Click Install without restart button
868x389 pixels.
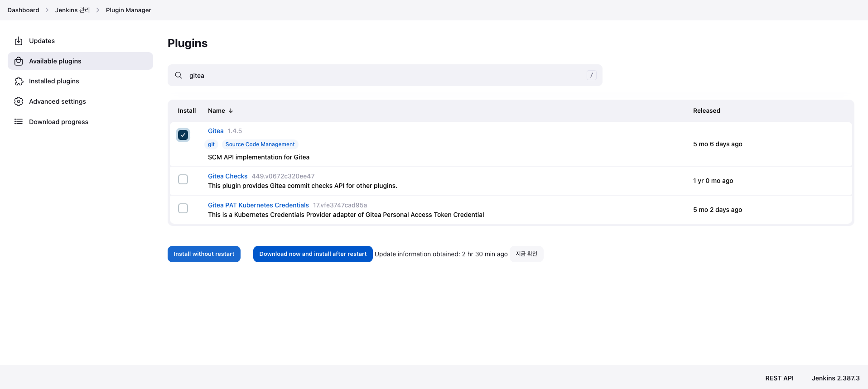pyautogui.click(x=204, y=254)
